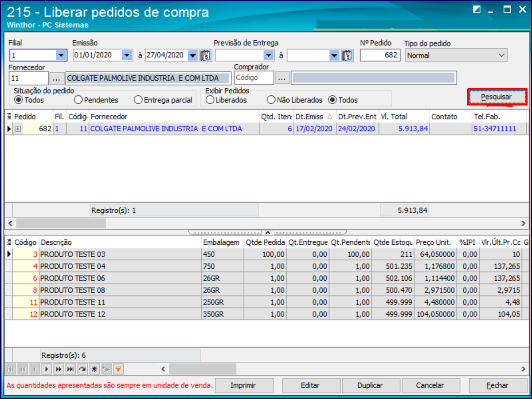Select the PRODUTO TESTE 08 row
Viewport: 532px width, 399px height.
tap(266, 290)
